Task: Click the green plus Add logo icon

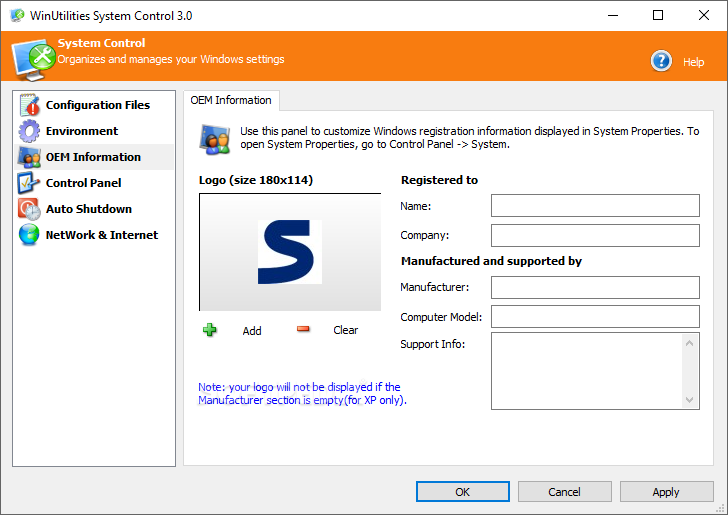Action: point(209,330)
